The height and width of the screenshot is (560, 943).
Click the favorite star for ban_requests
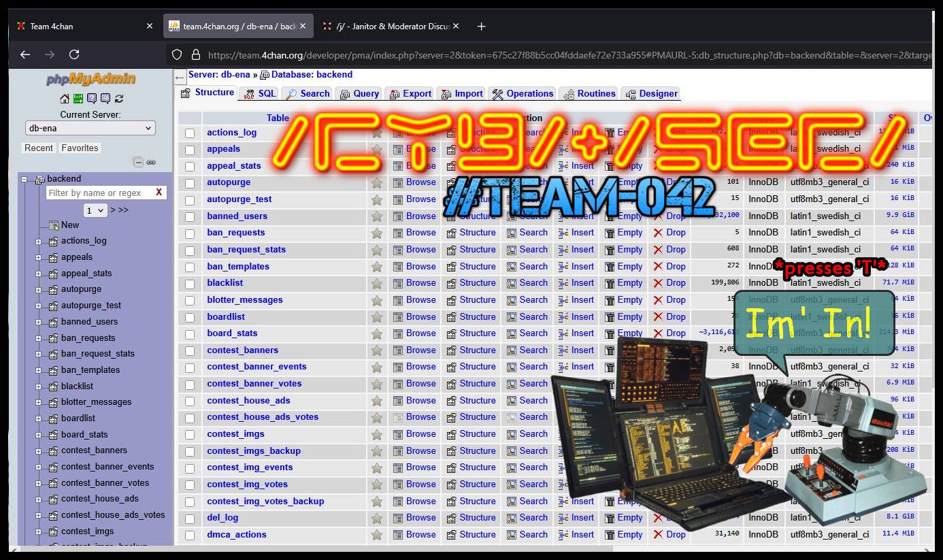pyautogui.click(x=377, y=233)
